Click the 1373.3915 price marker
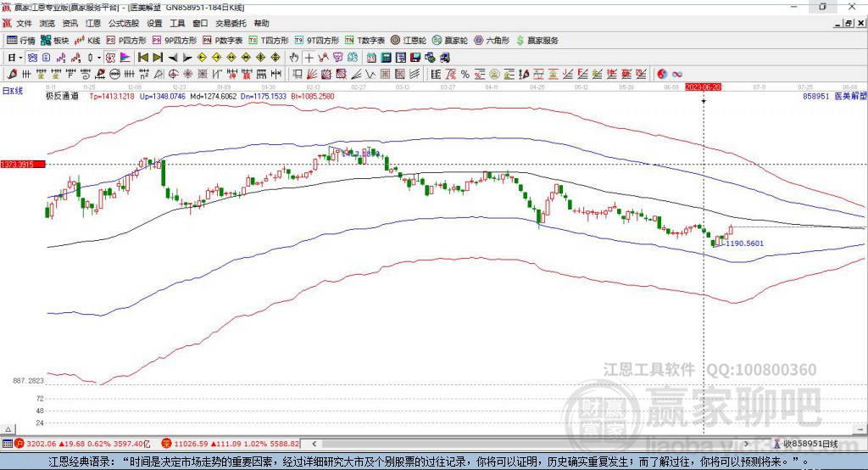This screenshot has height=470, width=868. point(23,164)
